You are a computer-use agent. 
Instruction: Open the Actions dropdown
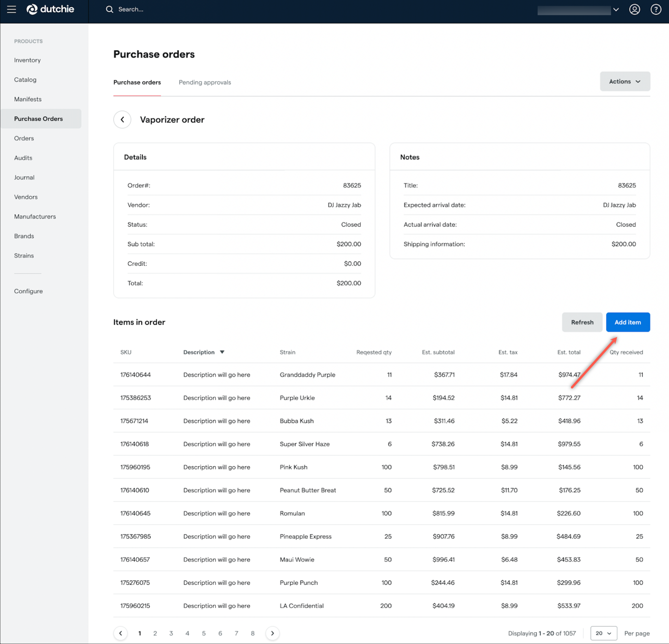(x=624, y=81)
